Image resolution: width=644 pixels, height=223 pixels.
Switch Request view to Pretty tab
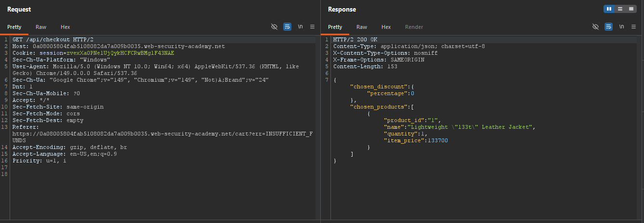click(x=14, y=27)
